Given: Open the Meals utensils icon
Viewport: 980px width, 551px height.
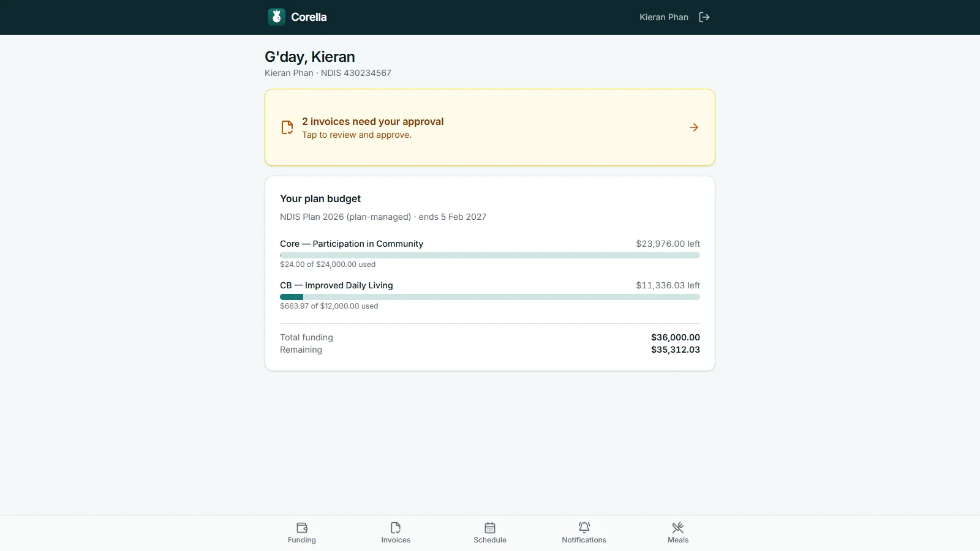Looking at the screenshot, I should pyautogui.click(x=678, y=528).
